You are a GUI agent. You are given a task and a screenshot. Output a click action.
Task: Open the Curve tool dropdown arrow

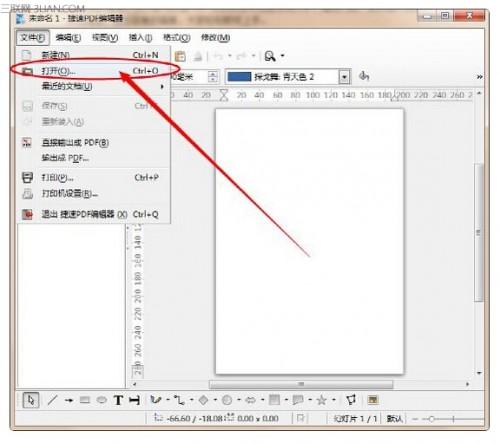(168, 400)
